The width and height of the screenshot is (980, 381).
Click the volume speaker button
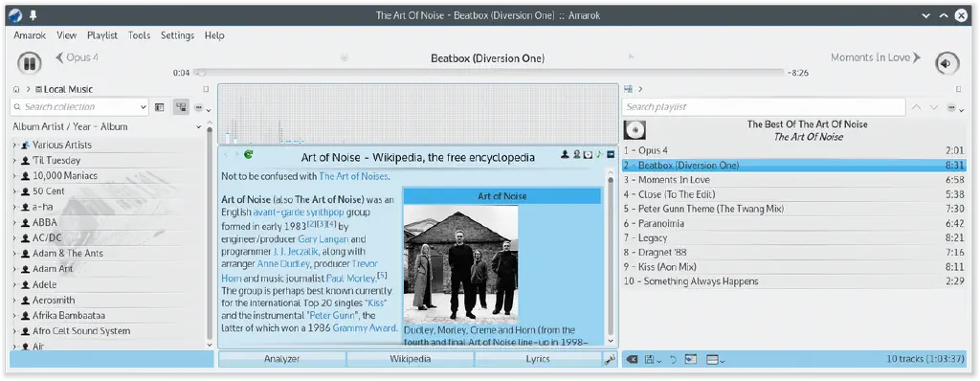point(947,63)
